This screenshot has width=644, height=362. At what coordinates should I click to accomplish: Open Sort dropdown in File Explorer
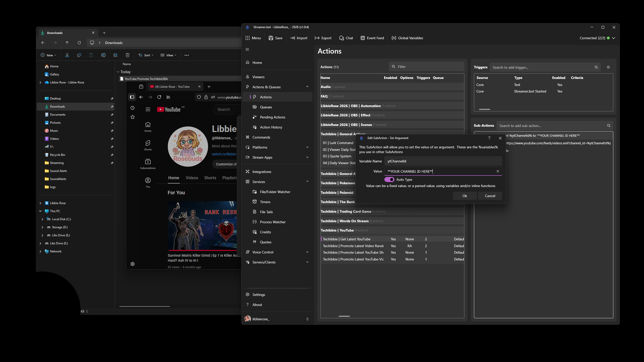coord(146,55)
